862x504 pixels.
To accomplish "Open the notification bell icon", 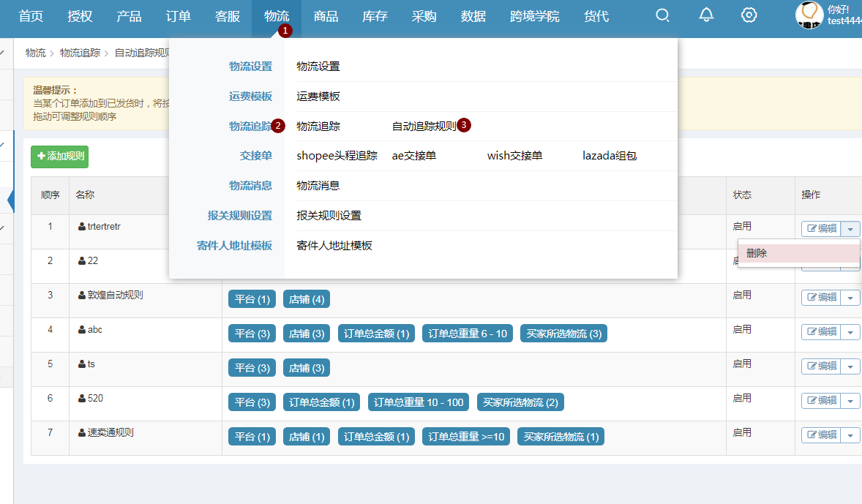I will [x=706, y=15].
